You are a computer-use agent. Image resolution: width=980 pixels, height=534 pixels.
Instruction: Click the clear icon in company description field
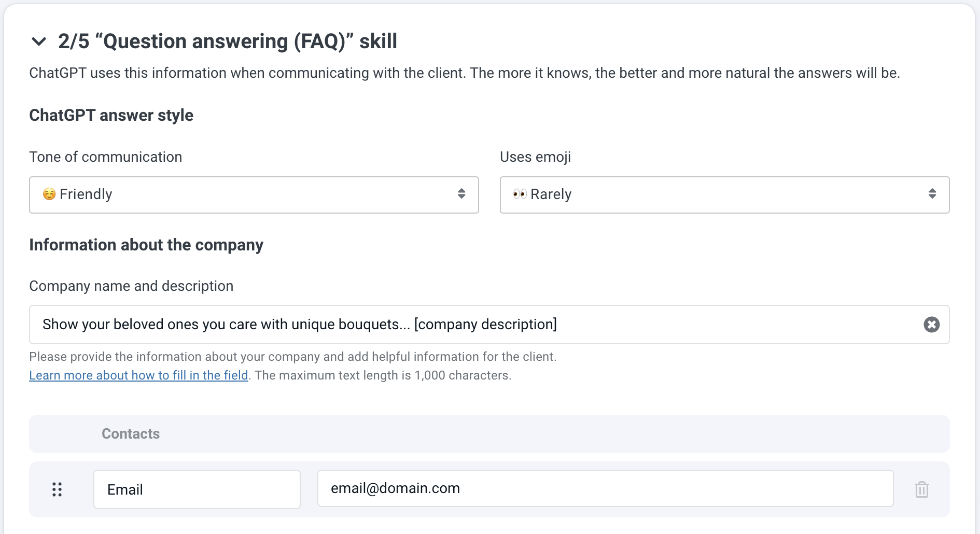click(x=931, y=325)
